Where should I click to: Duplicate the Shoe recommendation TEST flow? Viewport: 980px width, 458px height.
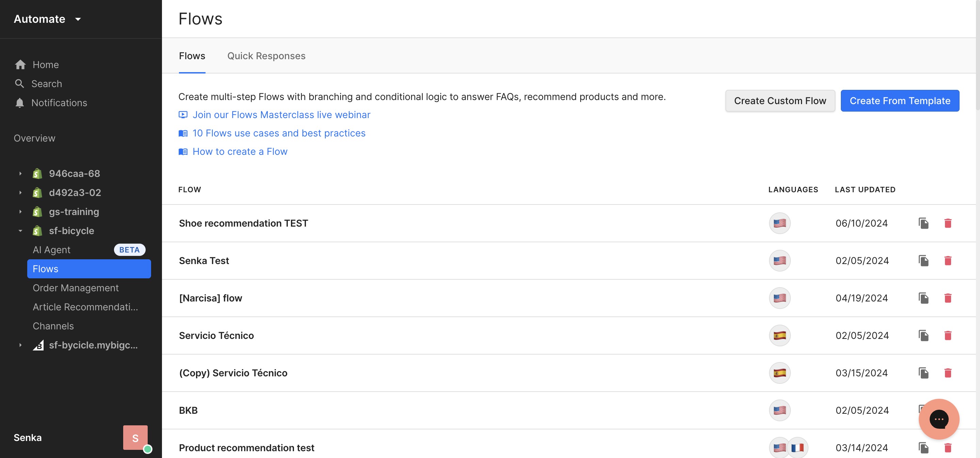(923, 223)
